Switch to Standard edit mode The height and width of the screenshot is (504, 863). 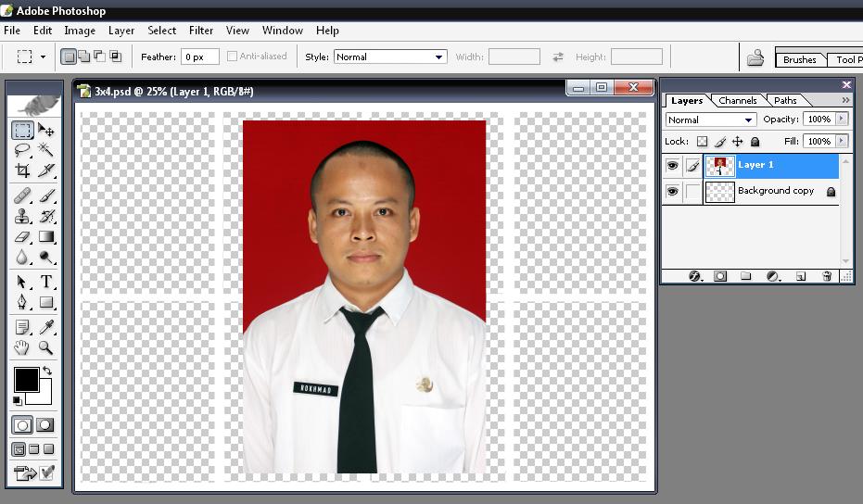22,424
